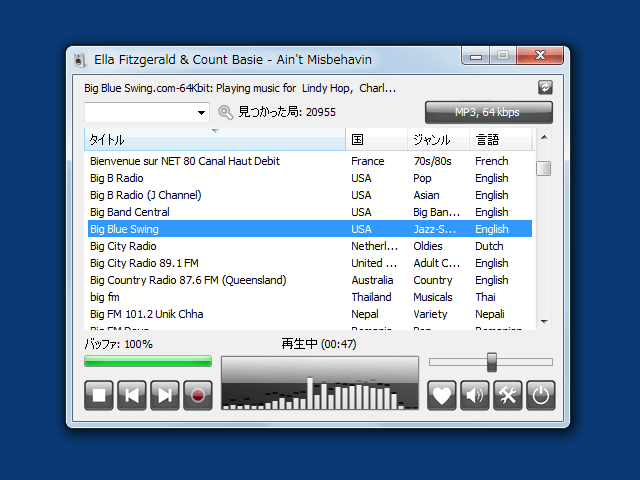The width and height of the screenshot is (640, 480).
Task: Sort by the 言語 column header
Action: tap(500, 140)
